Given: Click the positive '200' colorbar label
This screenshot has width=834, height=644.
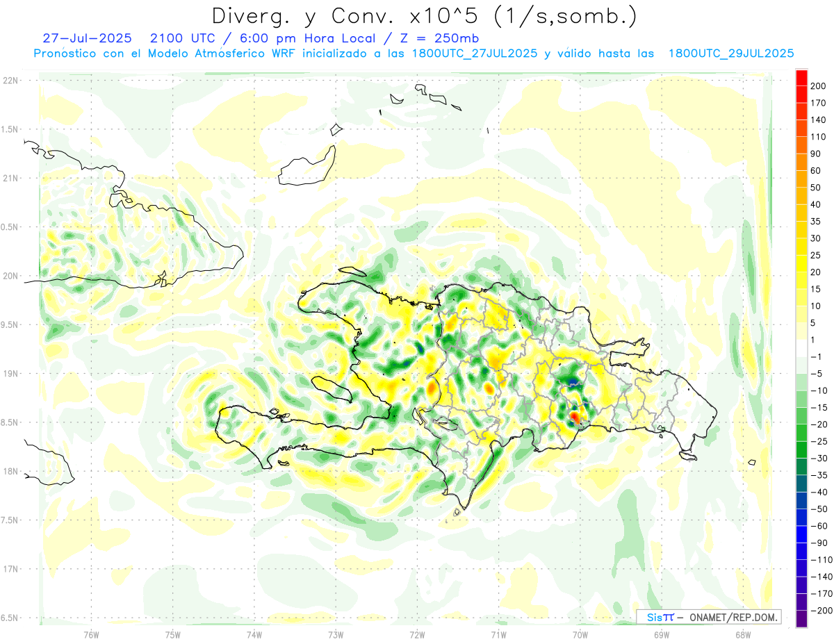Looking at the screenshot, I should tap(818, 85).
